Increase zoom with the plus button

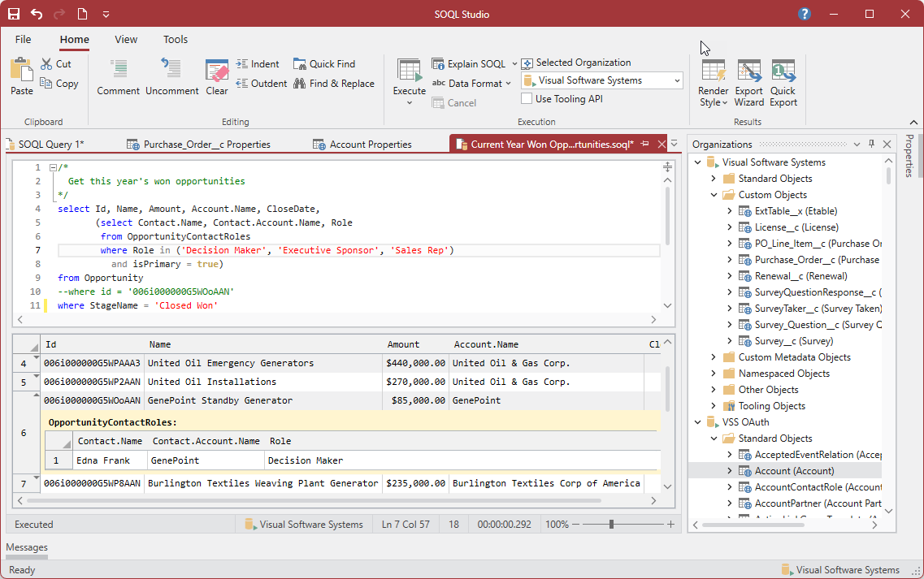pyautogui.click(x=670, y=525)
